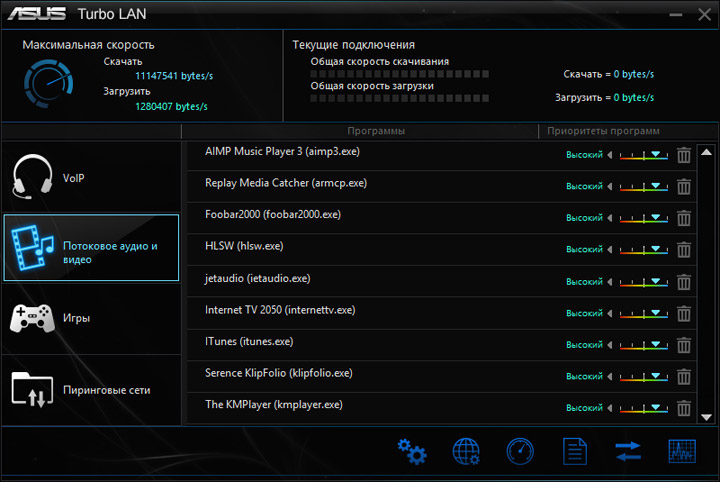The width and height of the screenshot is (720, 482).
Task: Select HLSW (hlsw.exe) row
Action: pos(442,250)
